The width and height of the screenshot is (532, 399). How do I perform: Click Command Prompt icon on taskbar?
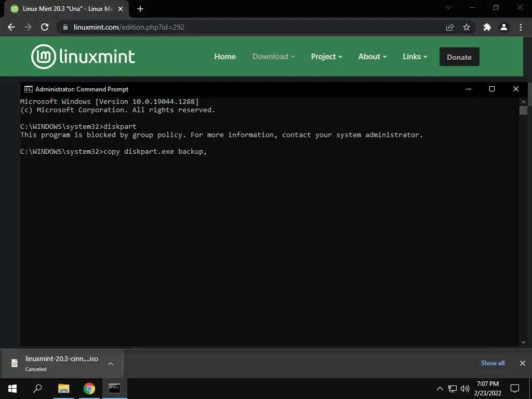tap(114, 389)
